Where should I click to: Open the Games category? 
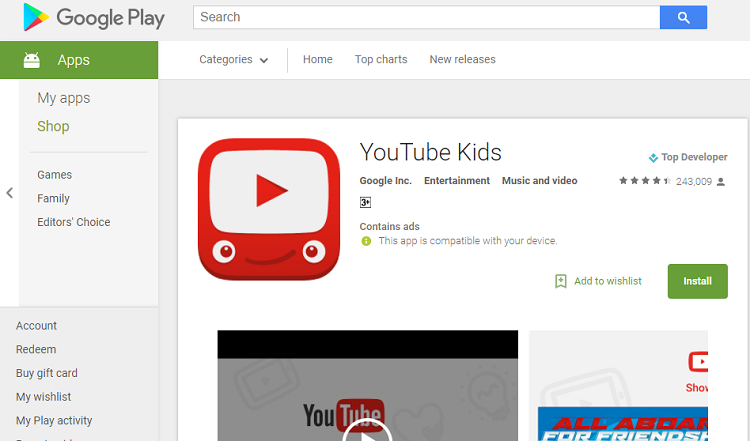55,175
